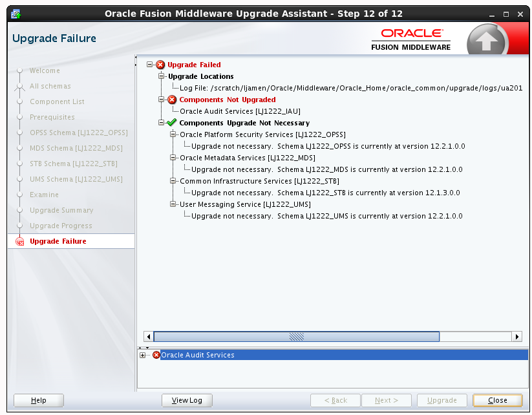Screen dimensions: 532x415
Task: Select the MDS Schema [LJ1222_MDS] step
Action: [x=76, y=148]
